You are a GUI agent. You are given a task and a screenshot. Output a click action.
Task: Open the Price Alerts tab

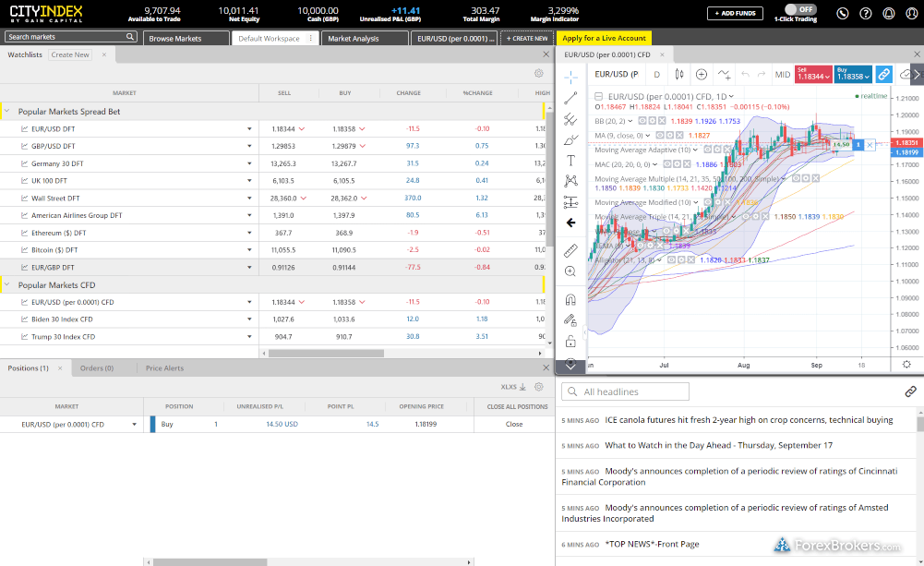pos(164,367)
